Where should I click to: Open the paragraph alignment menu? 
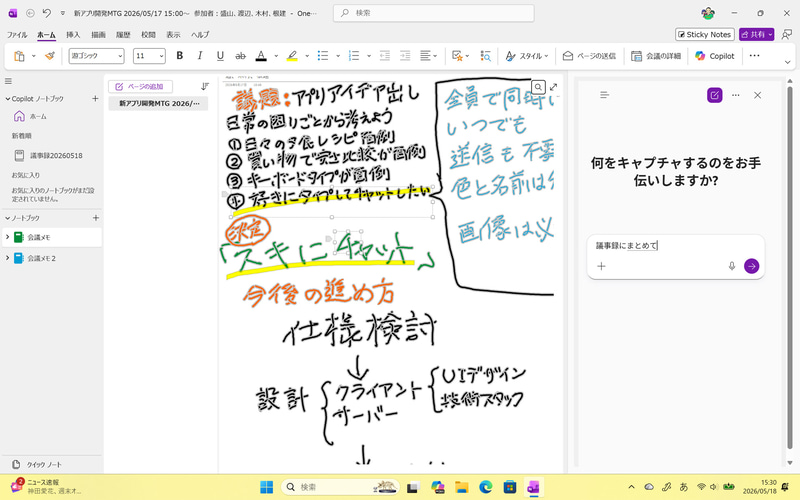point(428,56)
